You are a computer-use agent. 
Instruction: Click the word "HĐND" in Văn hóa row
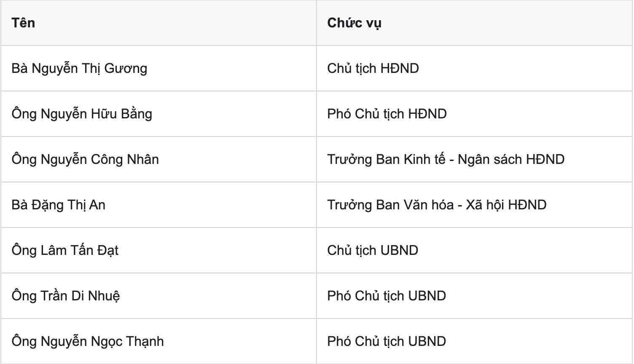point(527,205)
